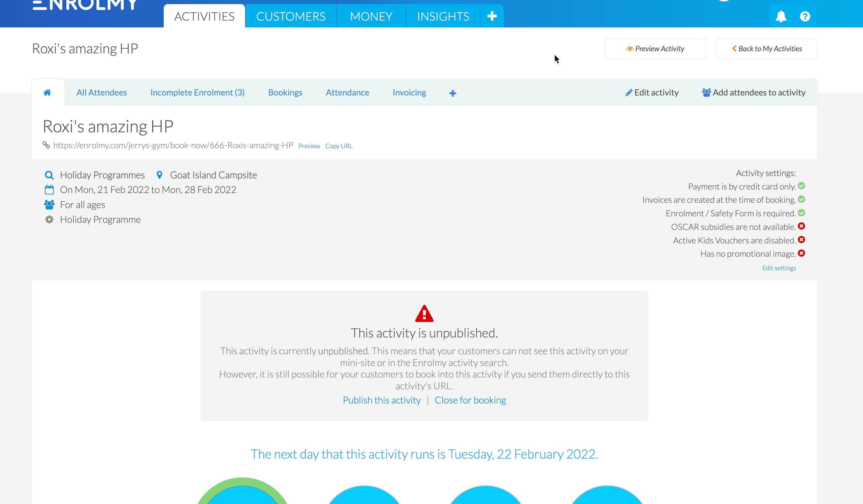Click the next day activity runs heading

tap(424, 454)
